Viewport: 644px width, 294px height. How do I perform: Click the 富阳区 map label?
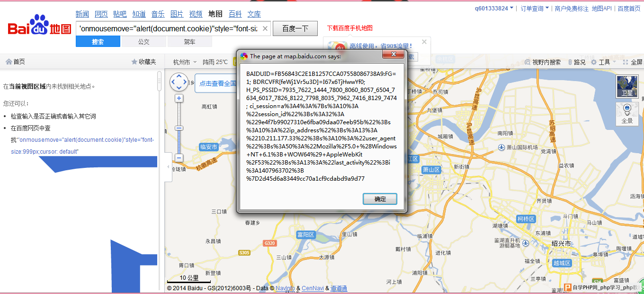coord(306,235)
